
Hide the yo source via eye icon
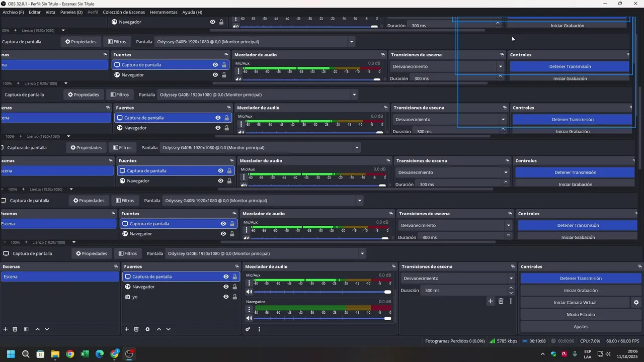(x=226, y=297)
